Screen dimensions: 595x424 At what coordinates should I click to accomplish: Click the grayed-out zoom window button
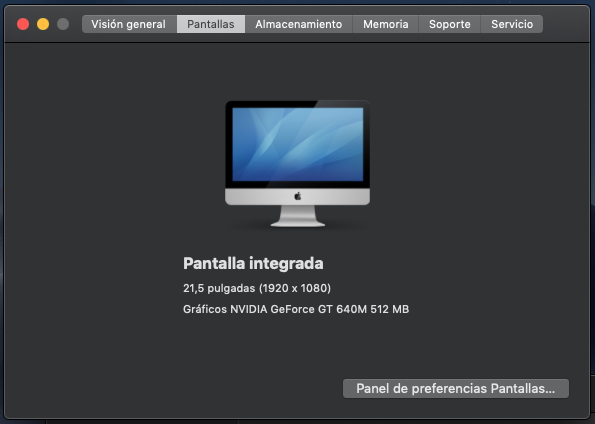[x=63, y=24]
